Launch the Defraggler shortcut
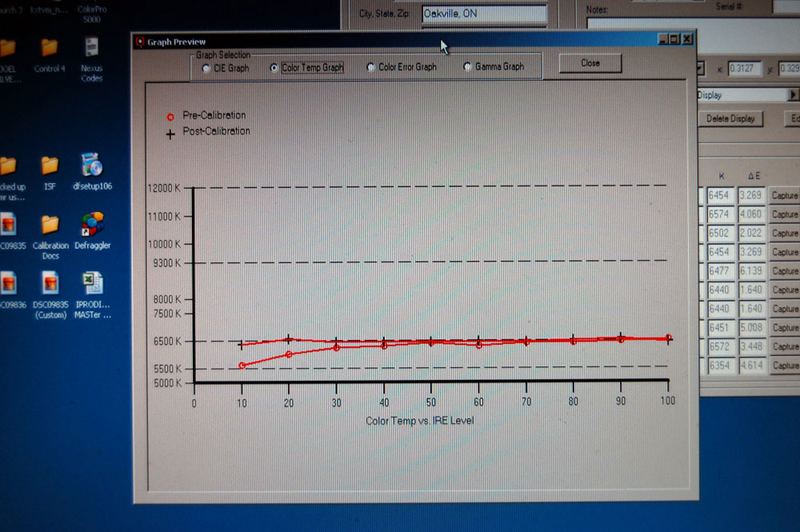This screenshot has width=800, height=532. 93,225
